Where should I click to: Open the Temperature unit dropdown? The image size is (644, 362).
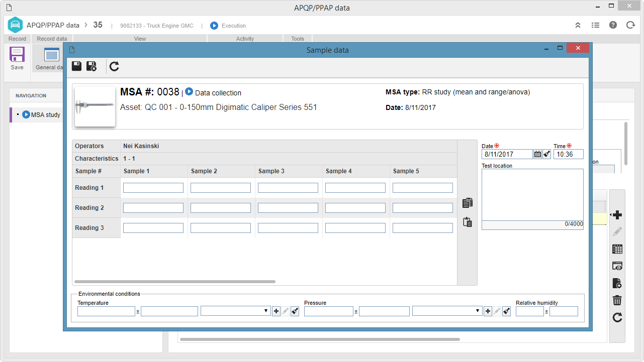pos(235,311)
